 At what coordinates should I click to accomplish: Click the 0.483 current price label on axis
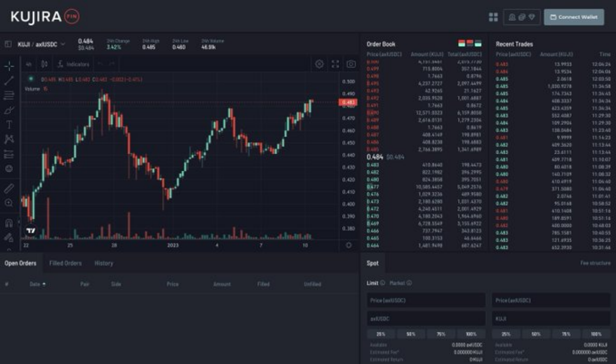pos(348,103)
